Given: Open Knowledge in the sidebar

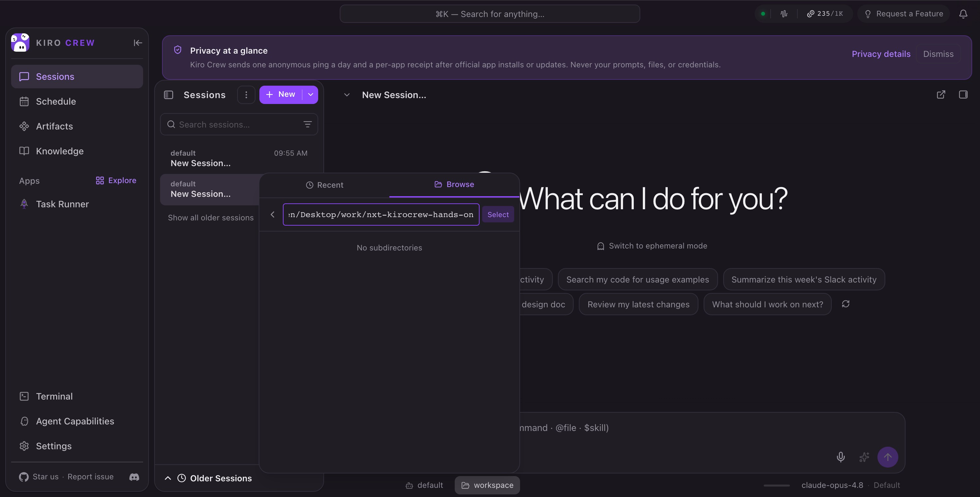Looking at the screenshot, I should (77, 151).
